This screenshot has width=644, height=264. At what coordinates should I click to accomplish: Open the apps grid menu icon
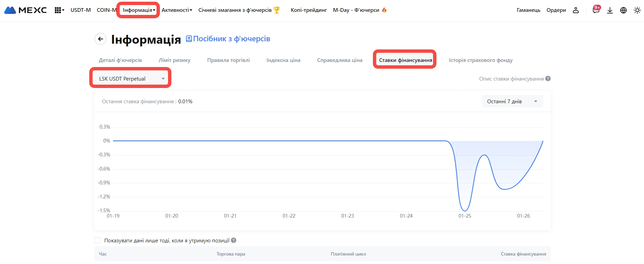[59, 10]
